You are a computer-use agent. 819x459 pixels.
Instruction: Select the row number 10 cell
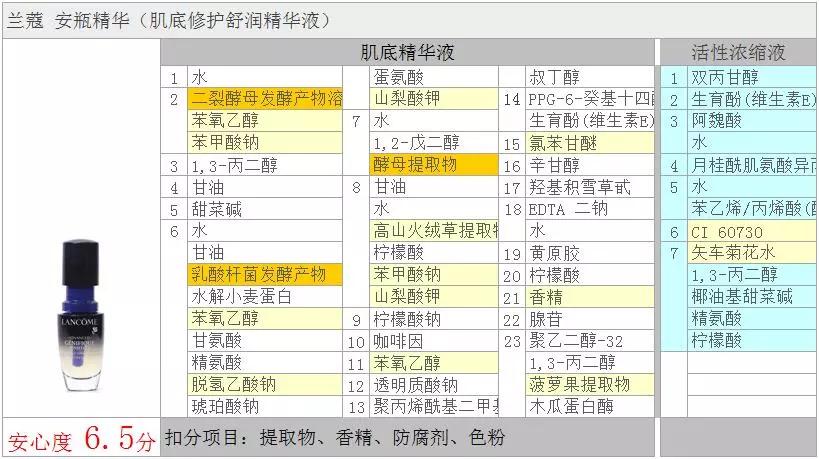(x=356, y=342)
